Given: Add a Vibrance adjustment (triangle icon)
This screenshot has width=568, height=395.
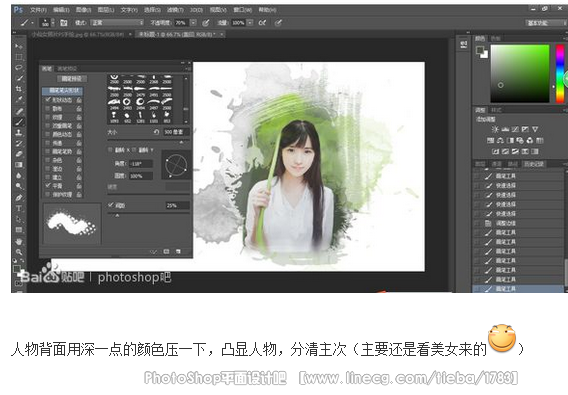Looking at the screenshot, I should click(535, 129).
